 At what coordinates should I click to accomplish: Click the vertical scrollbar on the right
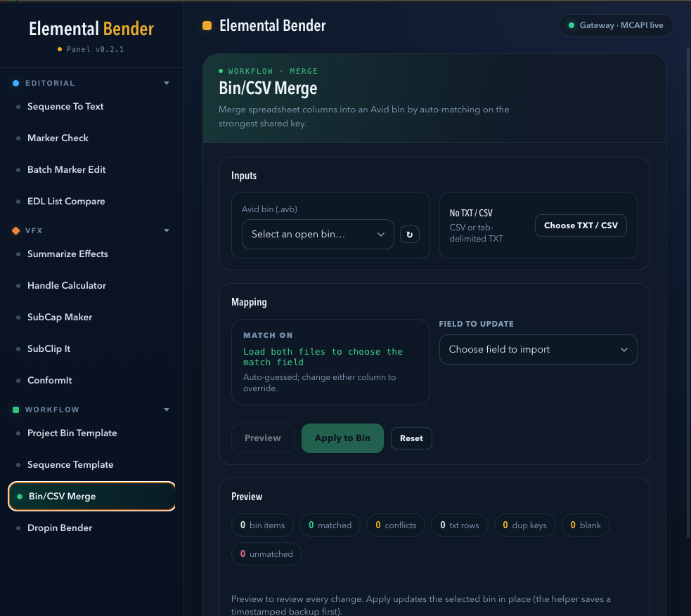pos(688,291)
